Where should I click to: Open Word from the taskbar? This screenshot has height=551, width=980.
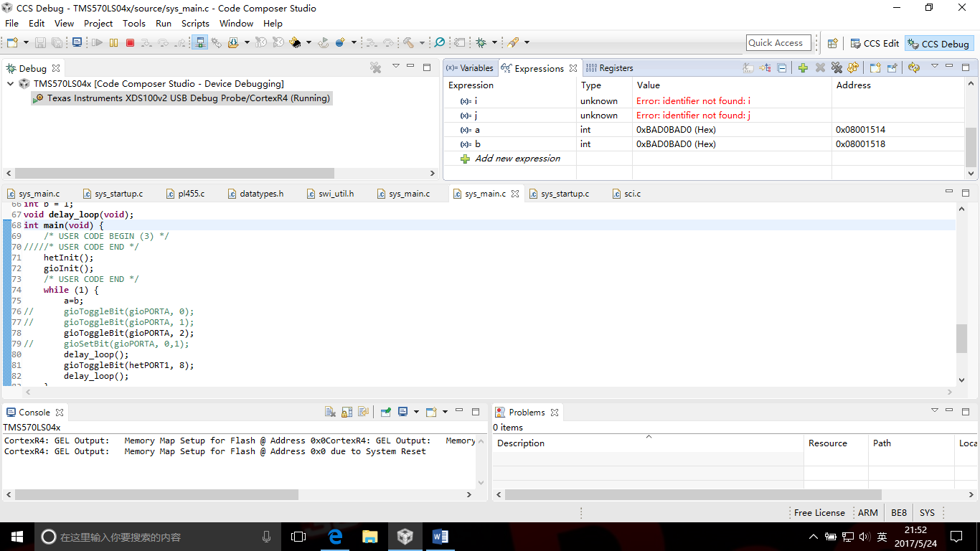point(440,537)
